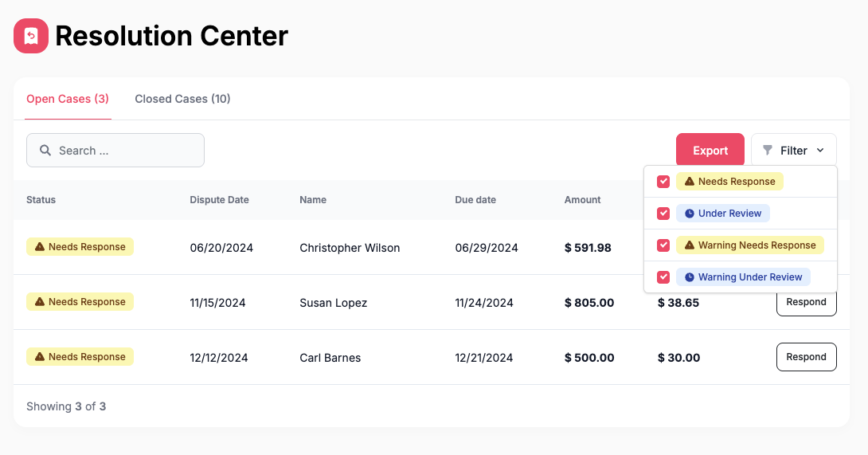The image size is (868, 455).
Task: Click warning triangle in Carl Barnes' status
Action: tap(40, 356)
